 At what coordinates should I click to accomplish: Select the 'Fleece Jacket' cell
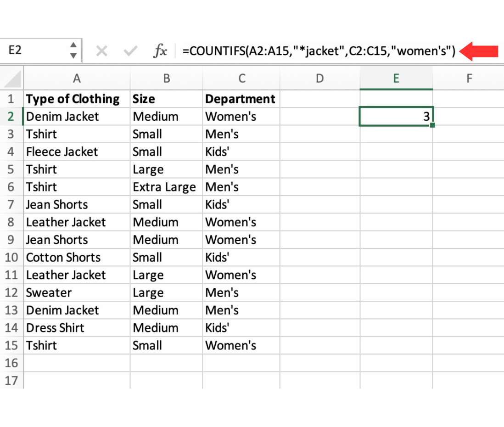click(77, 152)
